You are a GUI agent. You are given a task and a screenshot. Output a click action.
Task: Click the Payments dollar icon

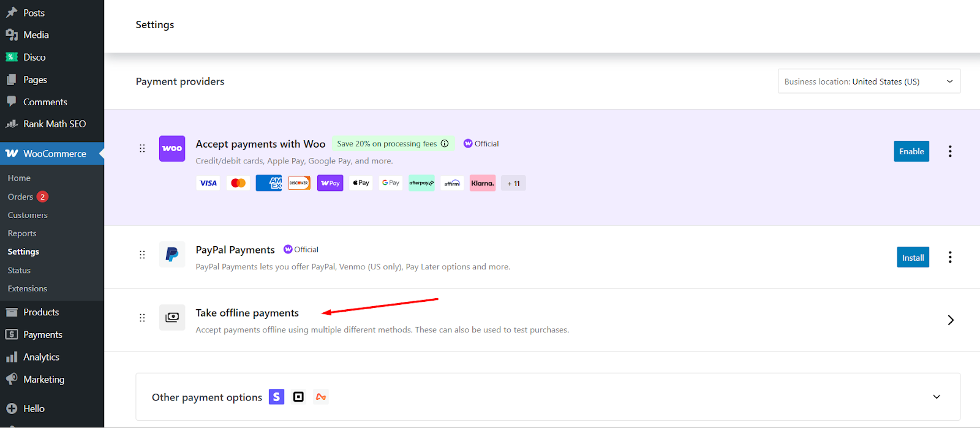pos(12,334)
